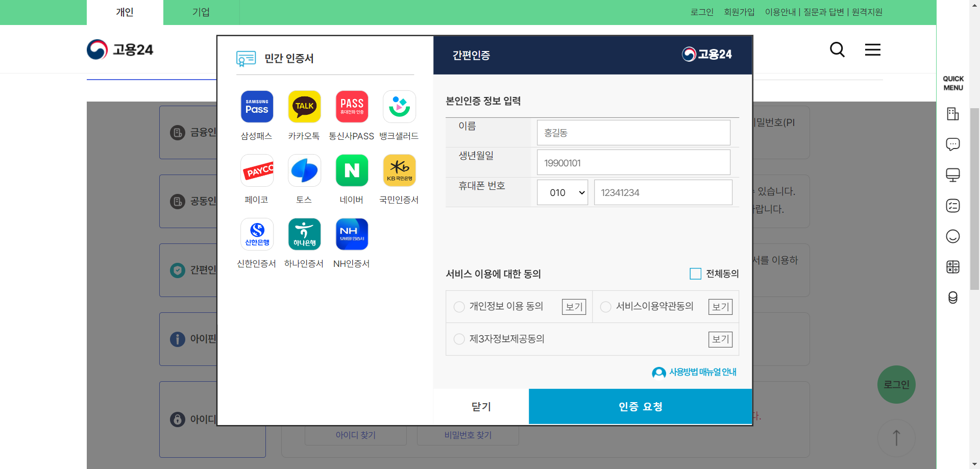980x469 pixels.
Task: Open quick menu building icon
Action: tap(953, 114)
